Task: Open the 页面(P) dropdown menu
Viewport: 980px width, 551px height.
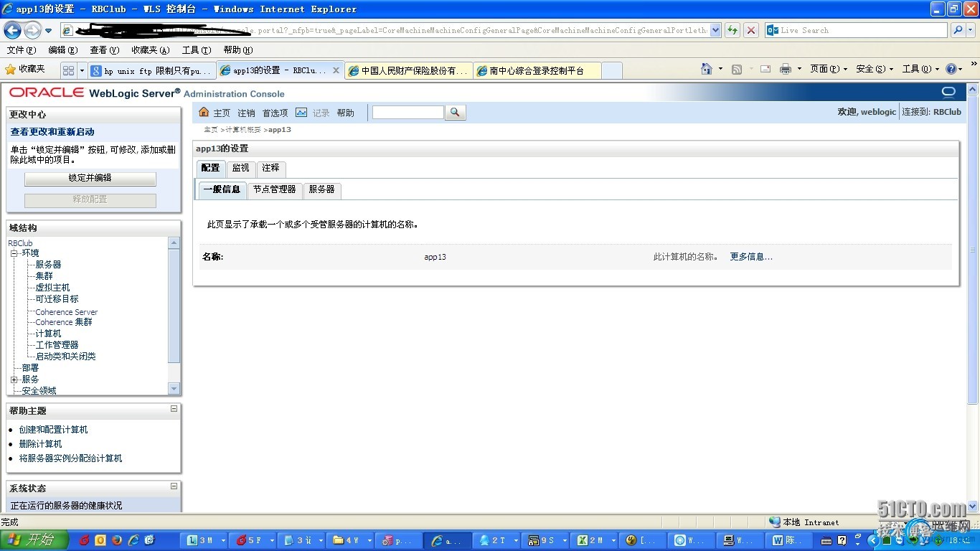Action: [829, 69]
